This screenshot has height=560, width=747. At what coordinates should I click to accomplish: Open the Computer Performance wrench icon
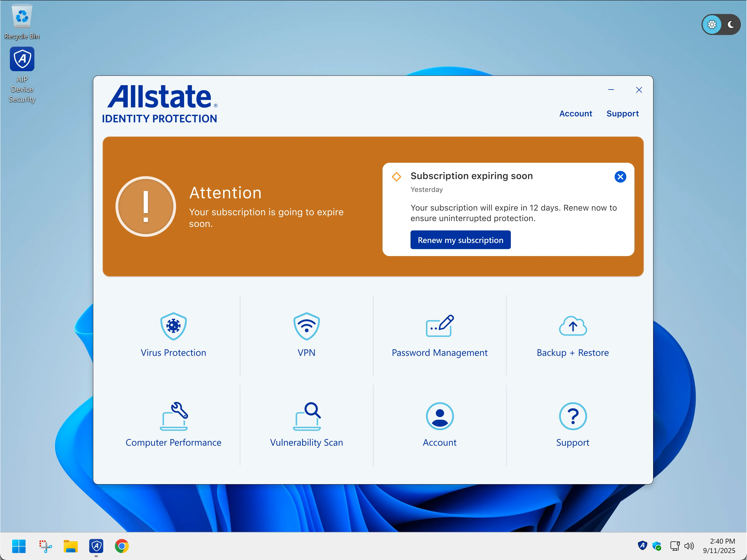(174, 416)
